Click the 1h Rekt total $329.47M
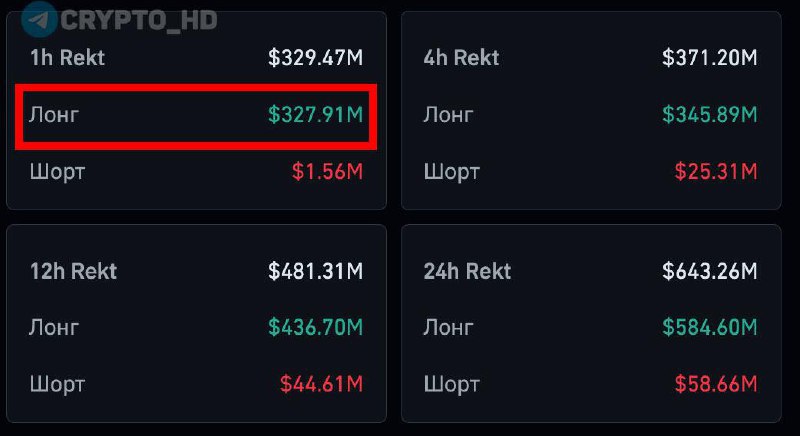800x436 pixels. (315, 58)
